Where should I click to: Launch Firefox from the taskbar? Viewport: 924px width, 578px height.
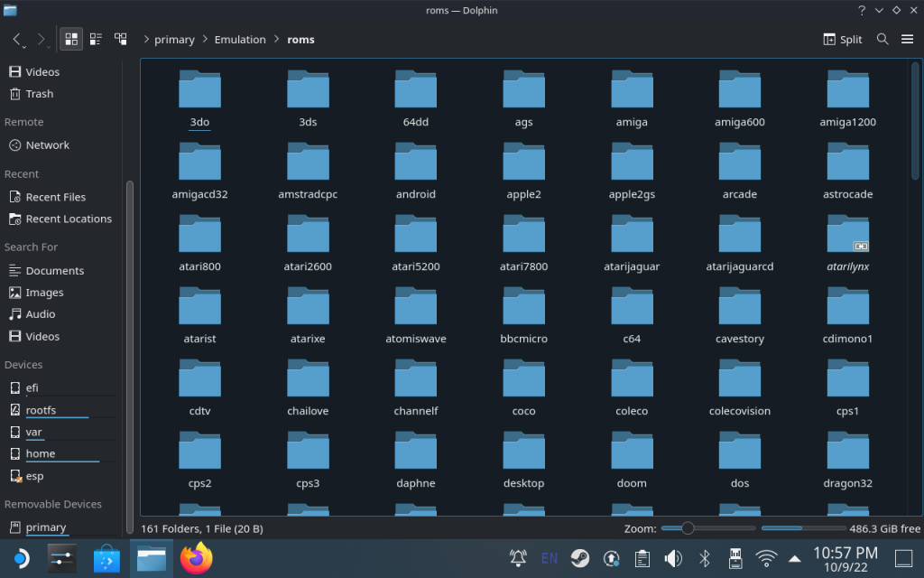(x=196, y=558)
